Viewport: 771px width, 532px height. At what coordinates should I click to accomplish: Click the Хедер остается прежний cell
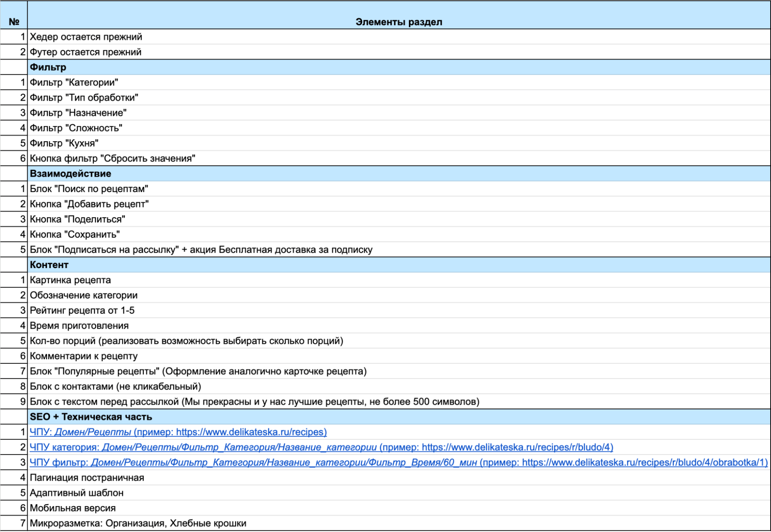point(86,37)
